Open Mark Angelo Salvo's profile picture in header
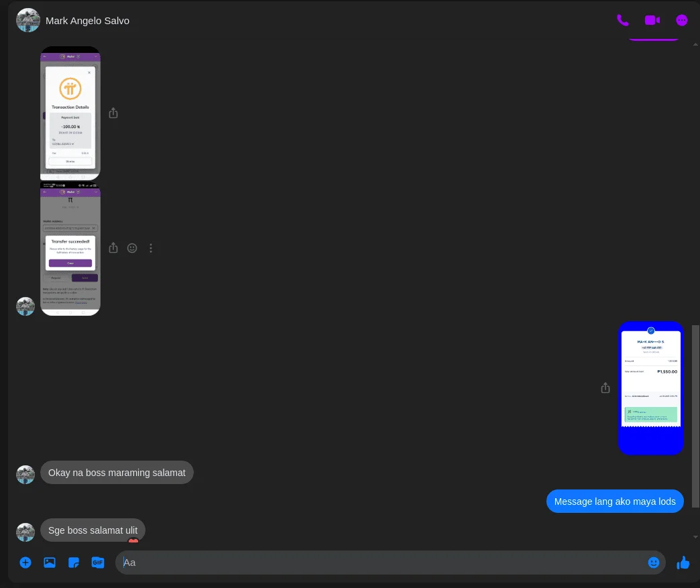The height and width of the screenshot is (588, 700). (x=27, y=20)
